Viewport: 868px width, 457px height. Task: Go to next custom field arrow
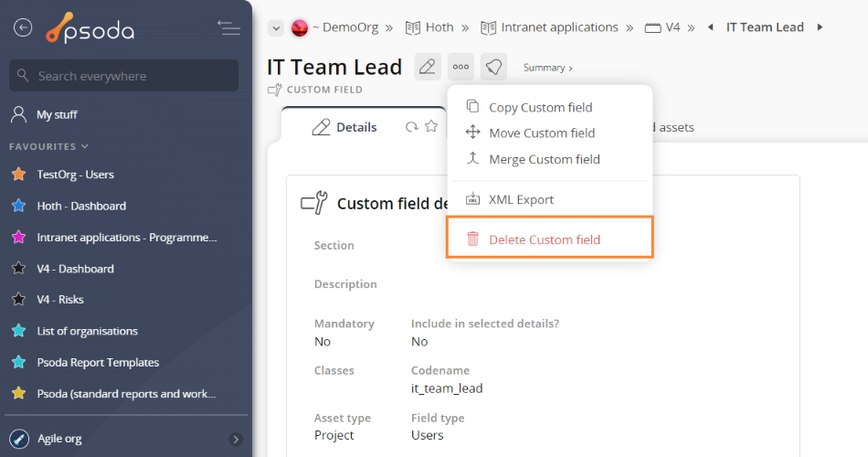point(820,27)
